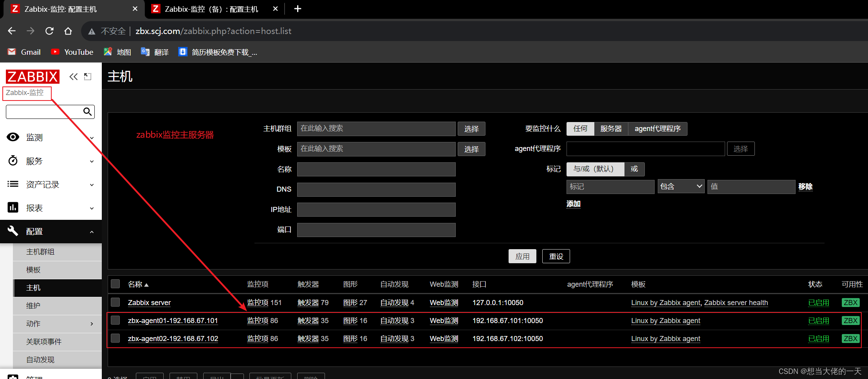The width and height of the screenshot is (868, 379).
Task: Open 模板 in configuration menu
Action: click(58, 270)
